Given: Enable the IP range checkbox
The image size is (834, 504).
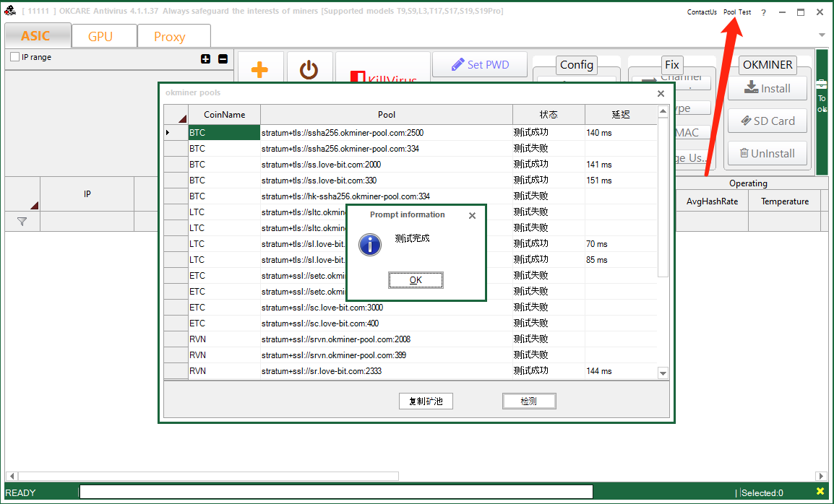Looking at the screenshot, I should (x=13, y=57).
